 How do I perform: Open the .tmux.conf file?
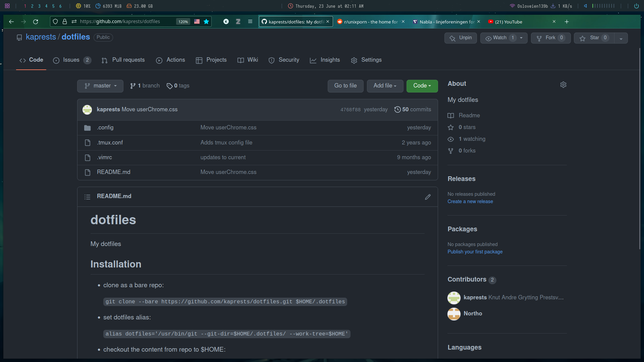110,143
